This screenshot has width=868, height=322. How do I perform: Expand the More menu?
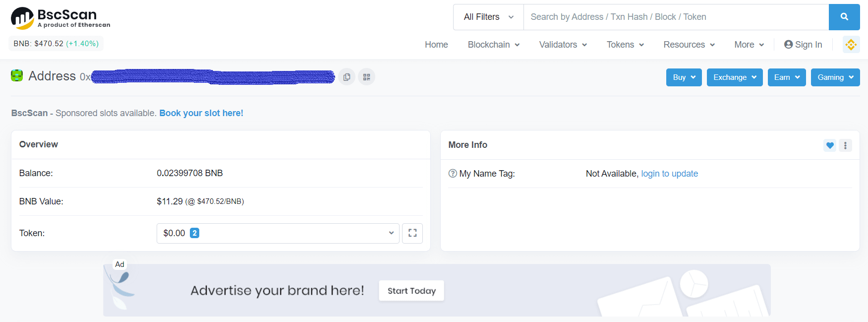click(750, 45)
